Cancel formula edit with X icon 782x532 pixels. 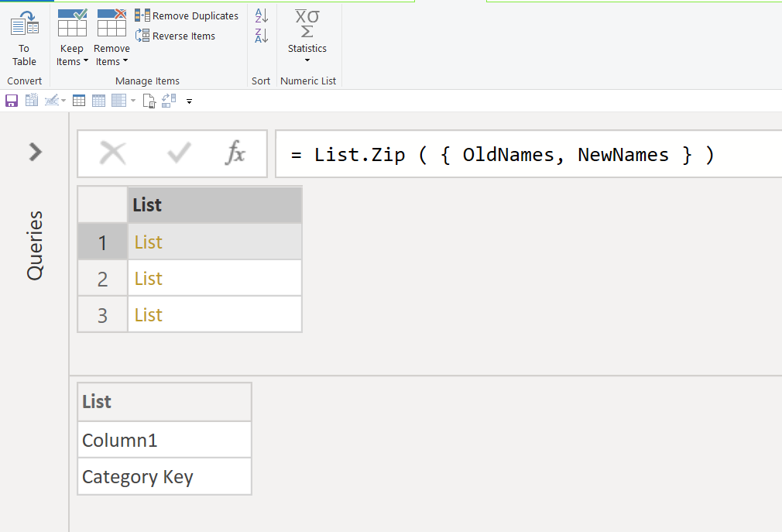[x=113, y=154]
